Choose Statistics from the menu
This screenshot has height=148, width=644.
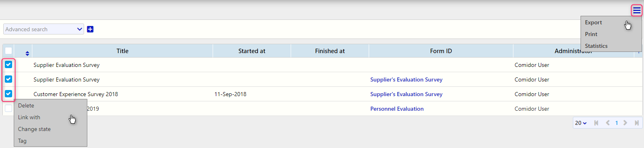[x=596, y=46]
